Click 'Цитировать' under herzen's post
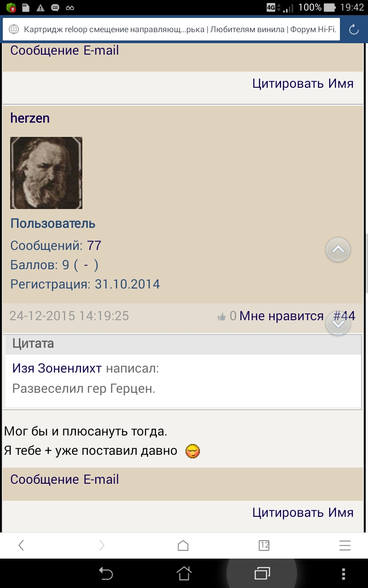This screenshot has height=588, width=368. 288,512
